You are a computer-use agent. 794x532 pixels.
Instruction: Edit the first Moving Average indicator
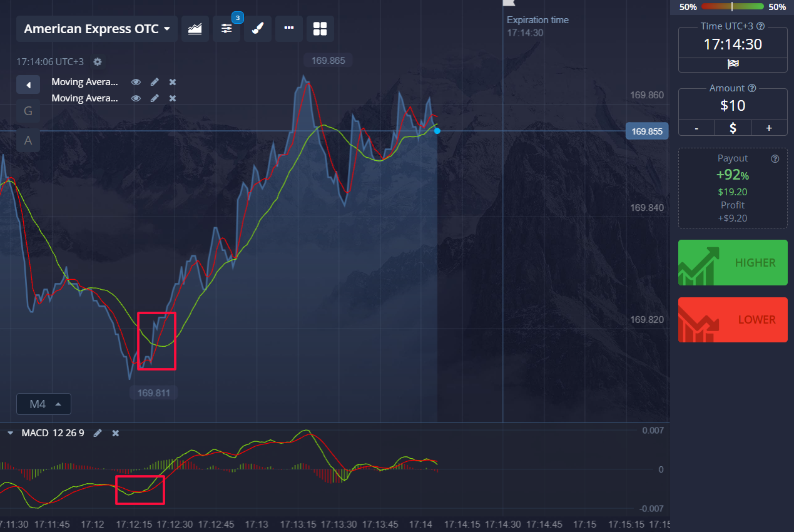[x=155, y=82]
